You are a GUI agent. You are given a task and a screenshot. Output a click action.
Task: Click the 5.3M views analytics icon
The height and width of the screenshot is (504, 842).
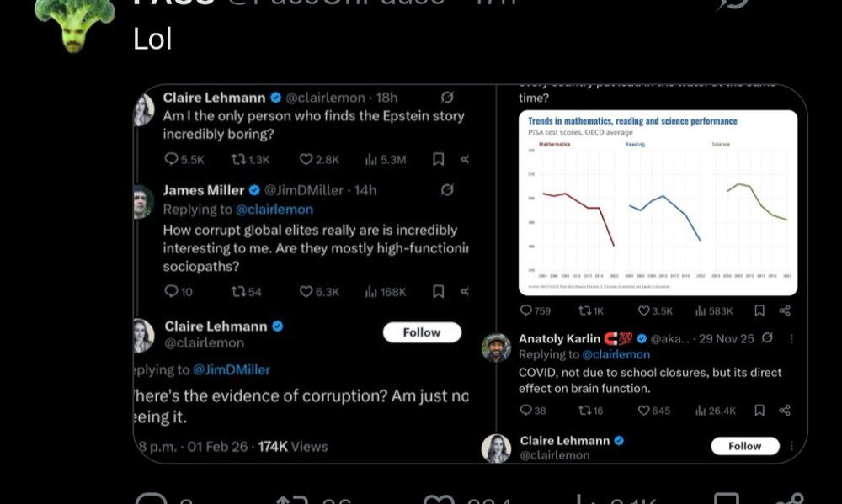click(370, 159)
